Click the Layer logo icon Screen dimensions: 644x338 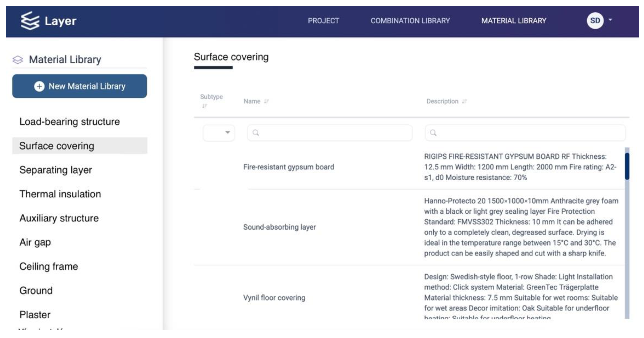[x=30, y=21]
